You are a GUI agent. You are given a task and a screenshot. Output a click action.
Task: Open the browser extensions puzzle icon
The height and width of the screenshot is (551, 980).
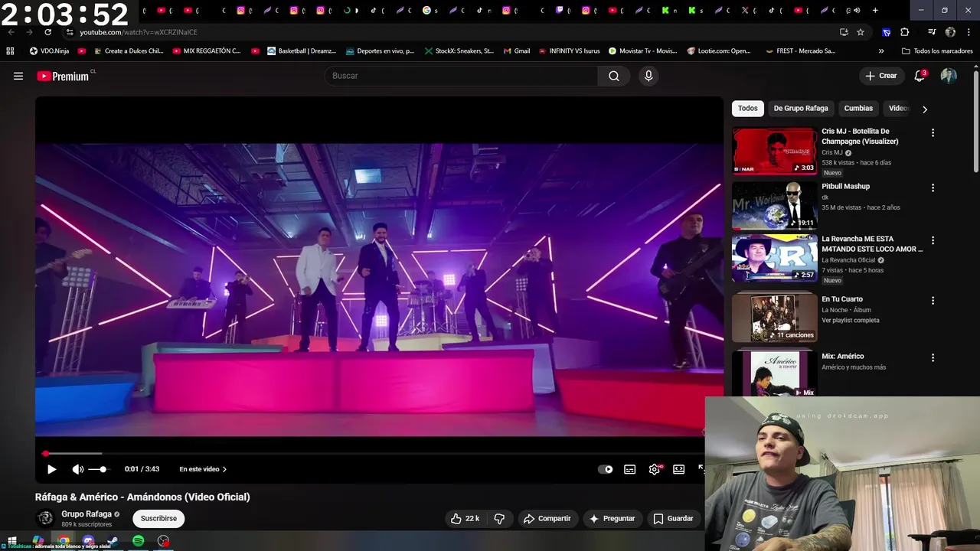click(904, 32)
